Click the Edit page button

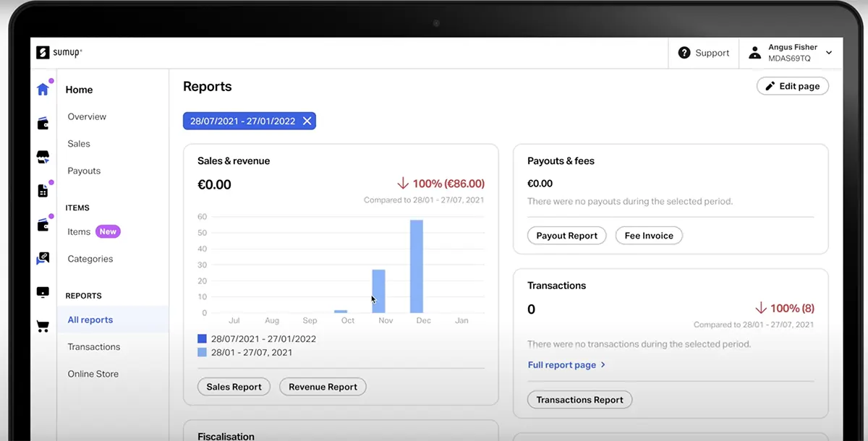(793, 86)
